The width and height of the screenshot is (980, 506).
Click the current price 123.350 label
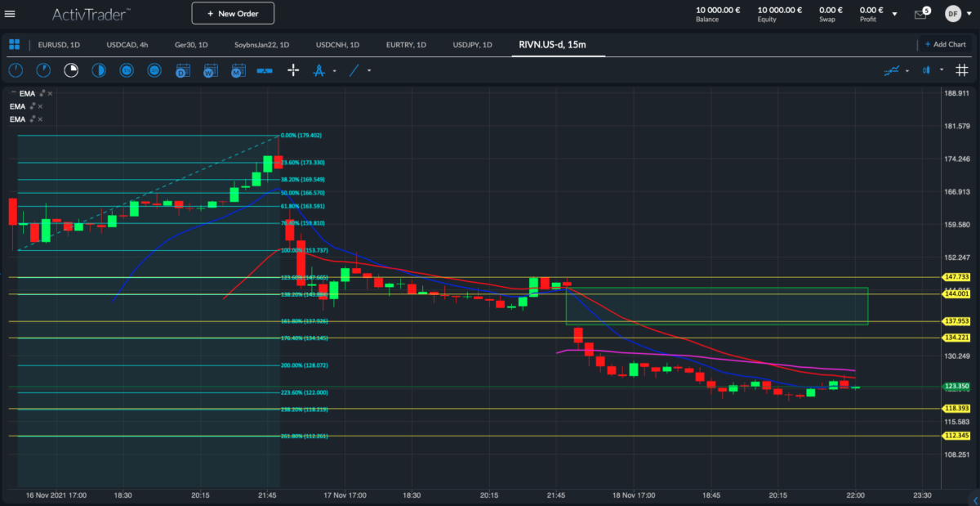pos(955,386)
